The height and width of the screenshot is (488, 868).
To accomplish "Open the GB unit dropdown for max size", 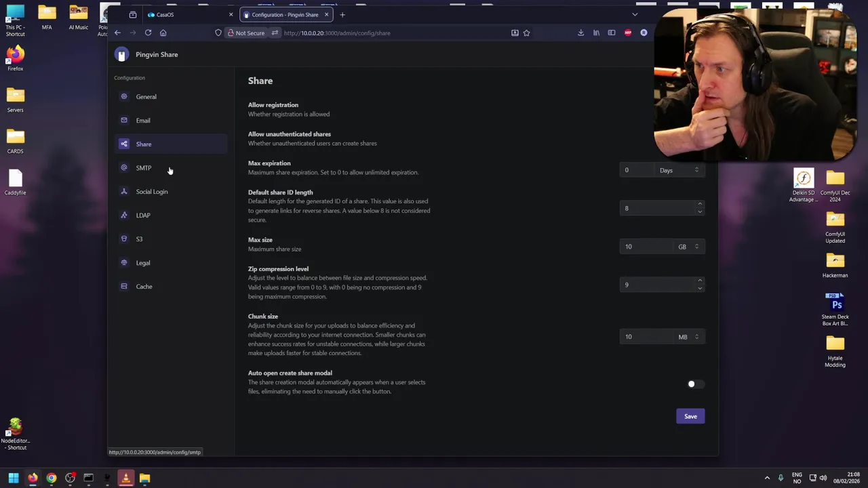I will click(689, 247).
